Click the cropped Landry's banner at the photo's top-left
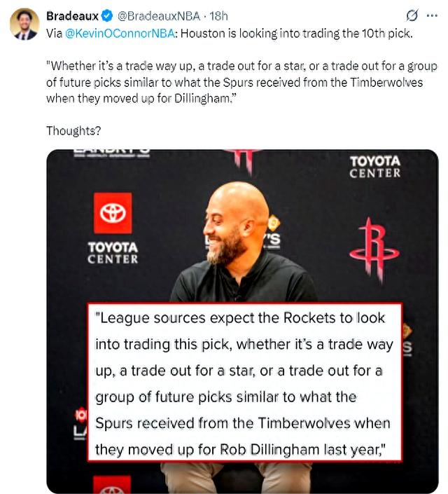 coord(111,153)
